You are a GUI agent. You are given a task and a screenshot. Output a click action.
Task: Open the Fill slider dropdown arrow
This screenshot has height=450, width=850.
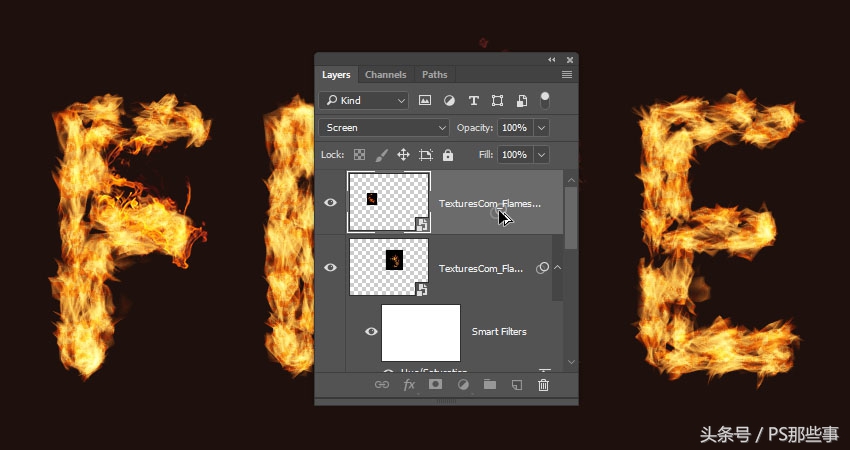pos(541,155)
